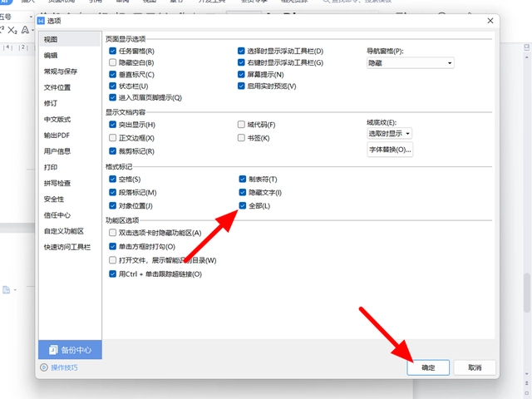The image size is (532, 399).
Task: Toggle the 全部(L) checkbox
Action: click(x=243, y=205)
